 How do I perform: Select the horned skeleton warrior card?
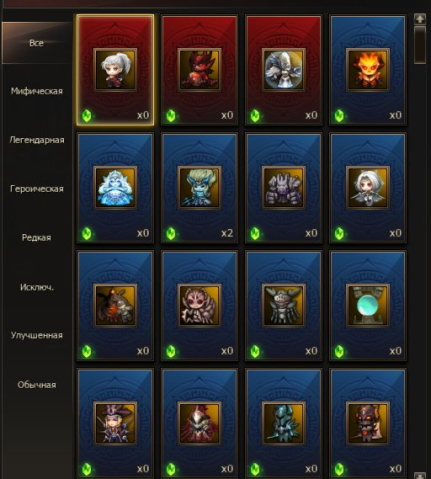click(284, 306)
